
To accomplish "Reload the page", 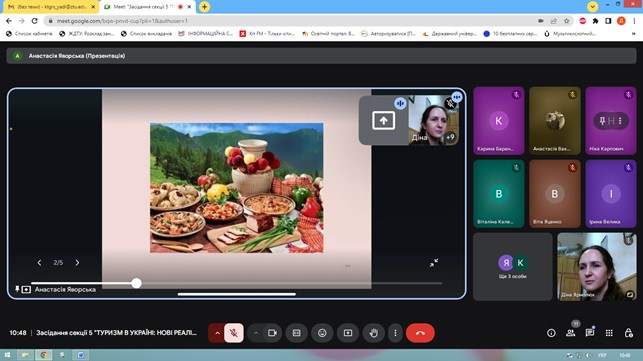I will pos(34,21).
